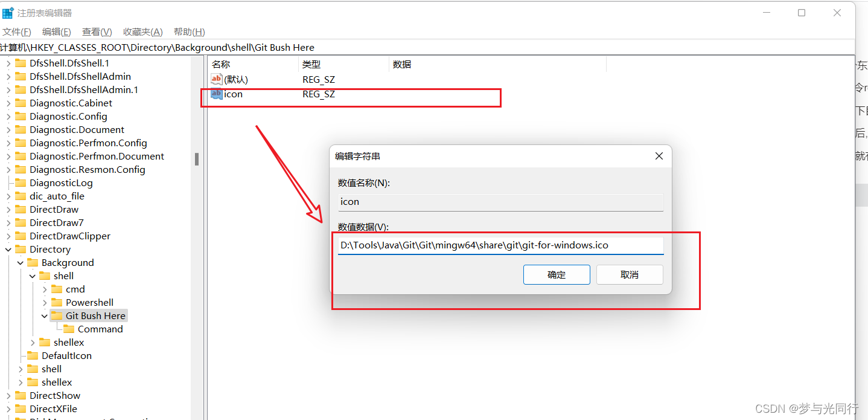Select the icon value name in list
This screenshot has height=420, width=868.
(233, 94)
